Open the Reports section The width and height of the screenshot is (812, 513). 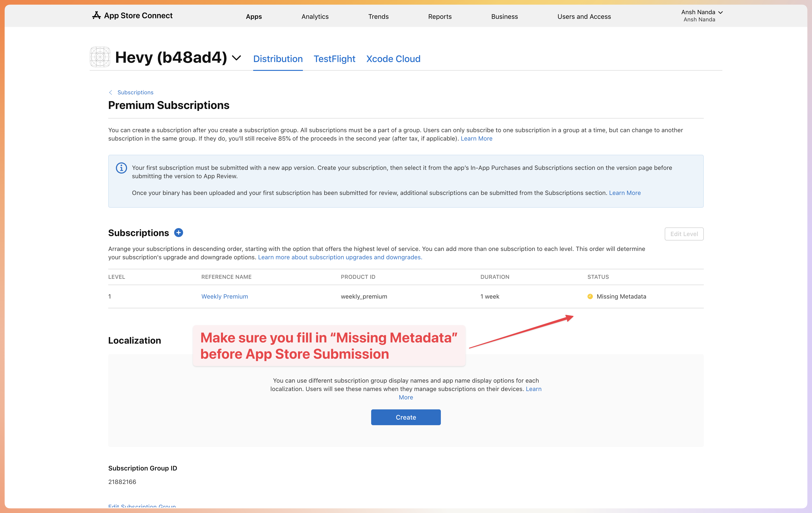440,16
